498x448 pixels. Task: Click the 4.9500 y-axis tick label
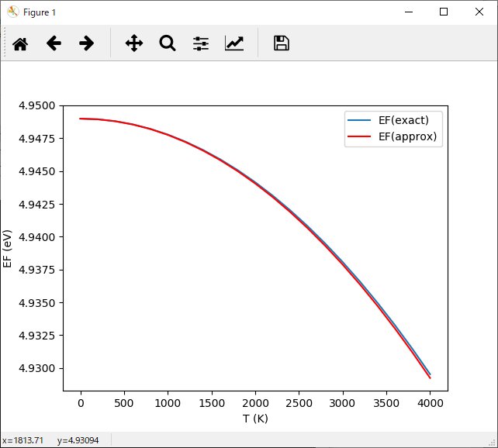[x=36, y=105]
